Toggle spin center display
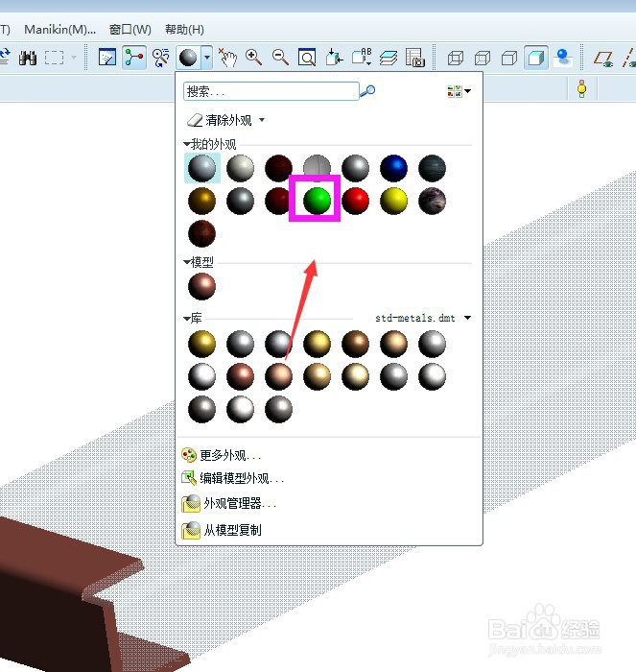This screenshot has width=636, height=672. 133,58
